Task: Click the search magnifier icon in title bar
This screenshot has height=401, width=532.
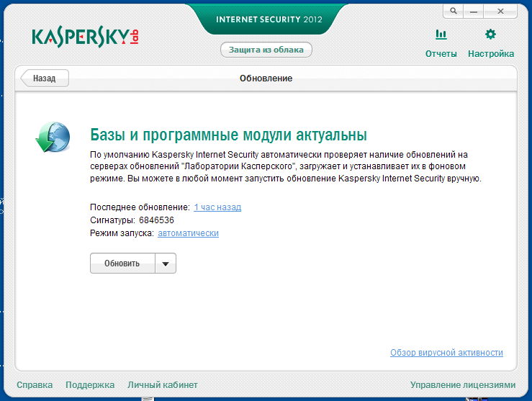Action: pos(454,11)
